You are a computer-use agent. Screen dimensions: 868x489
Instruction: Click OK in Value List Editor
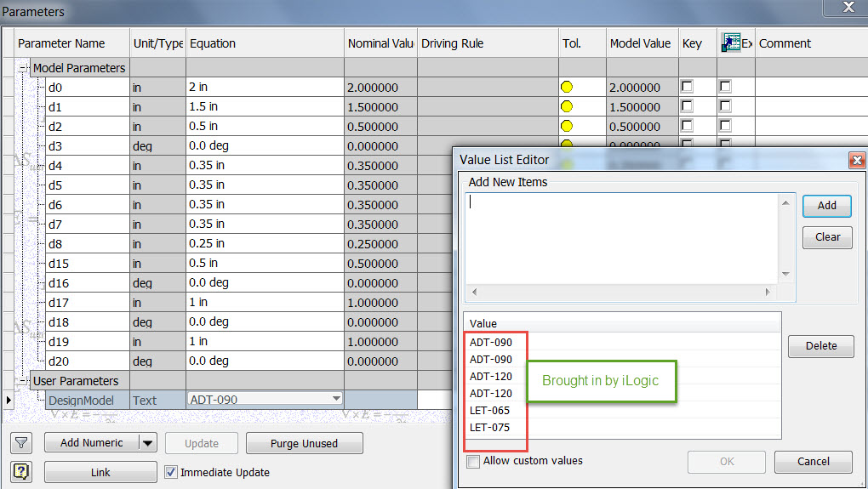coord(727,462)
